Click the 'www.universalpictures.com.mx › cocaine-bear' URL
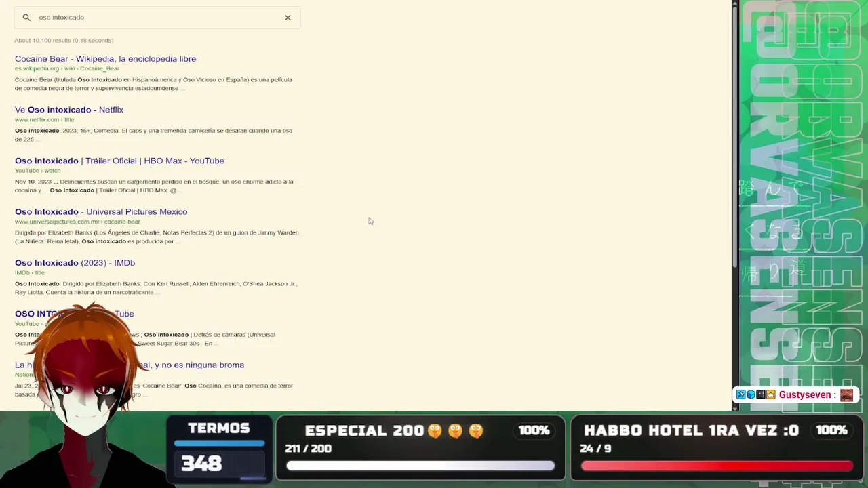 77,222
